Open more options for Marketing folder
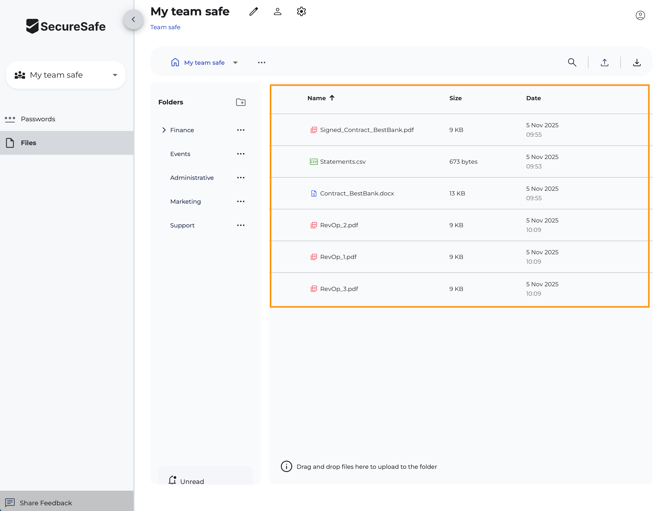 coord(240,202)
